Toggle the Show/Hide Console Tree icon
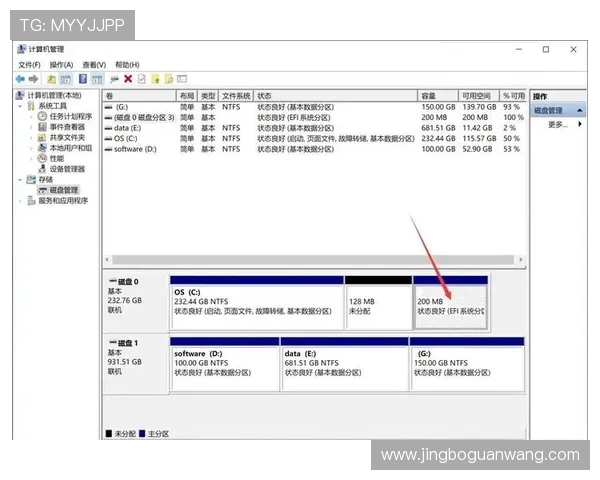The image size is (600, 480). [66, 79]
